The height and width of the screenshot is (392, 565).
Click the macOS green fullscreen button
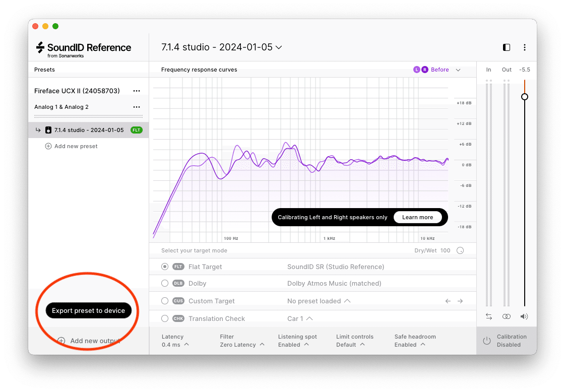(x=55, y=26)
